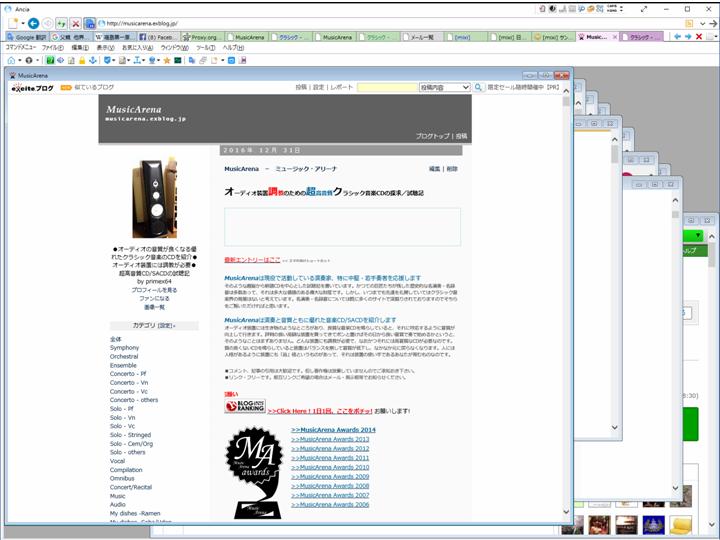Switch to next tab with blue right arrow
Viewport: 720px width, 540px height.
[x=688, y=37]
